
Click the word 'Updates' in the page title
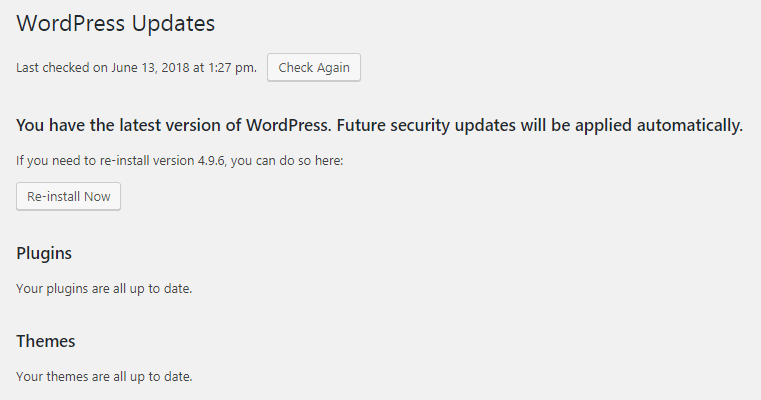[x=179, y=22]
